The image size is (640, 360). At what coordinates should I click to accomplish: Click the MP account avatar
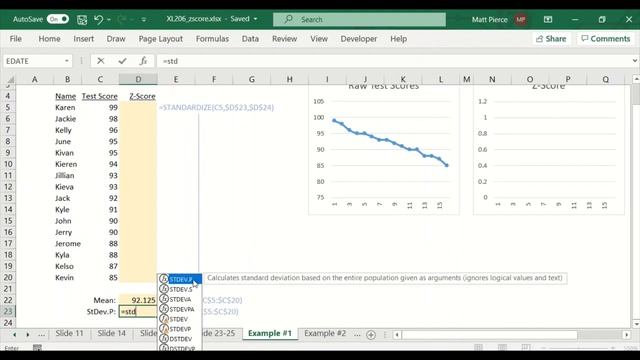(x=520, y=19)
